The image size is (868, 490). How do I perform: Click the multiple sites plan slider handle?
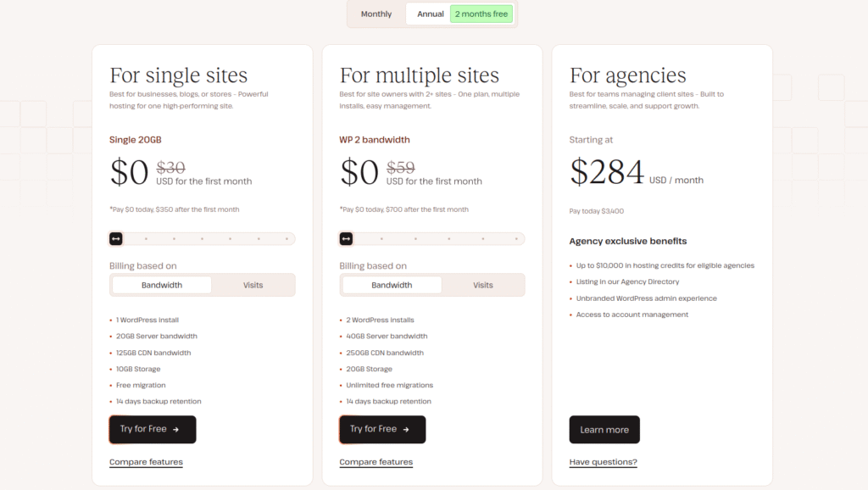tap(346, 238)
